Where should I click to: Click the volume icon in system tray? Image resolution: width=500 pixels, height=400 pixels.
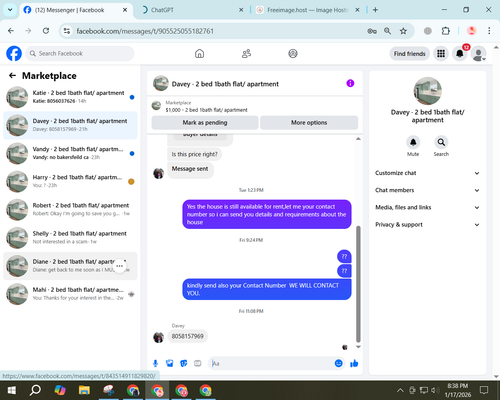click(x=435, y=390)
